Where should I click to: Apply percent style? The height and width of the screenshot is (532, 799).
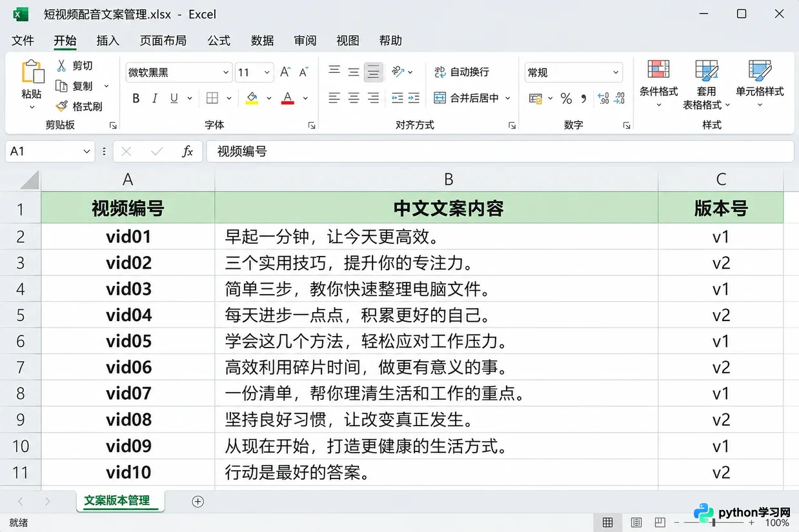click(566, 99)
